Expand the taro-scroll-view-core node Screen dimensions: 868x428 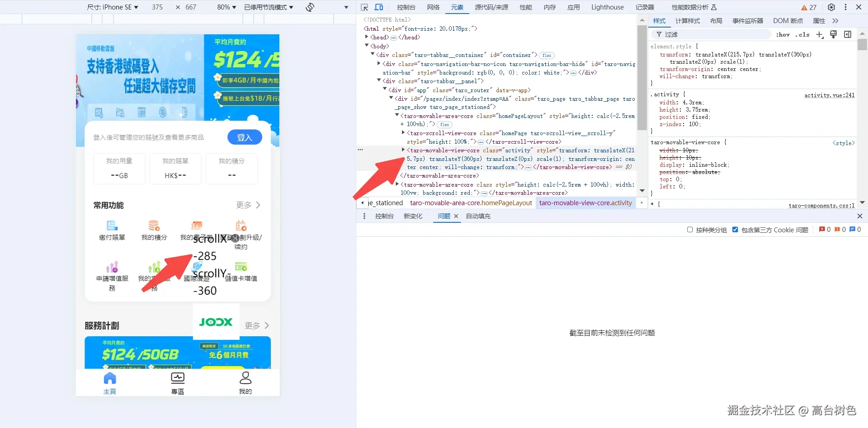403,132
